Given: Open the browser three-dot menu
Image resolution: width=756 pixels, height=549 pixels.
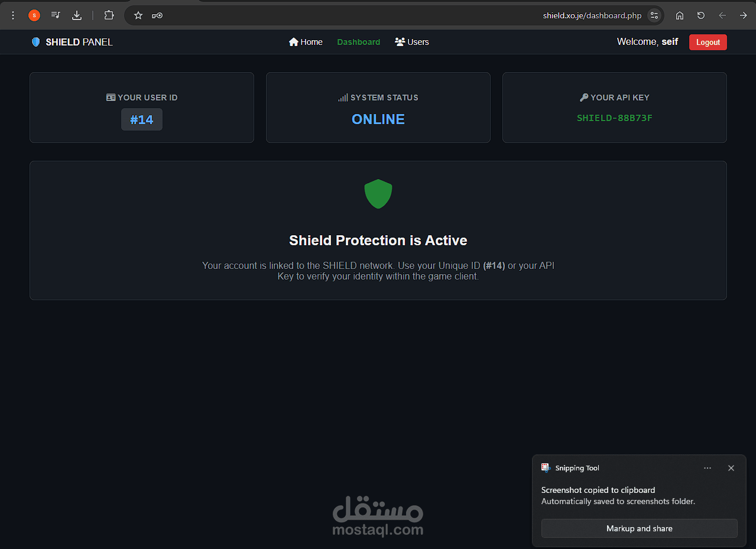Looking at the screenshot, I should coord(13,15).
